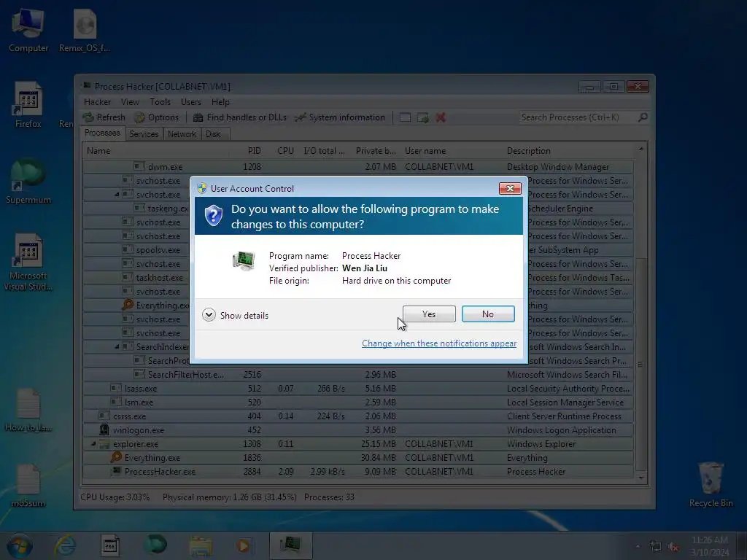Click Options toolbar button
Screen dimensions: 747x560
(156, 117)
